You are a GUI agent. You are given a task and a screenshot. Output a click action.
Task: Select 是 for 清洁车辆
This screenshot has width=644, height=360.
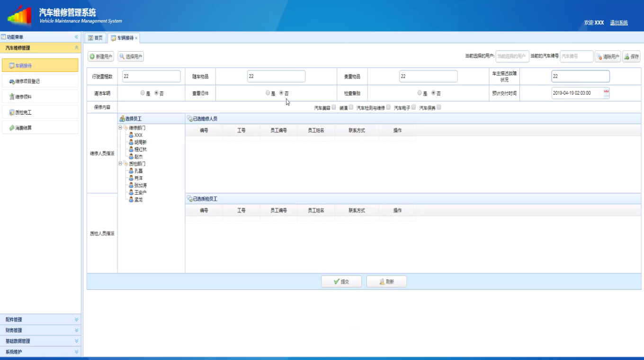click(x=143, y=93)
